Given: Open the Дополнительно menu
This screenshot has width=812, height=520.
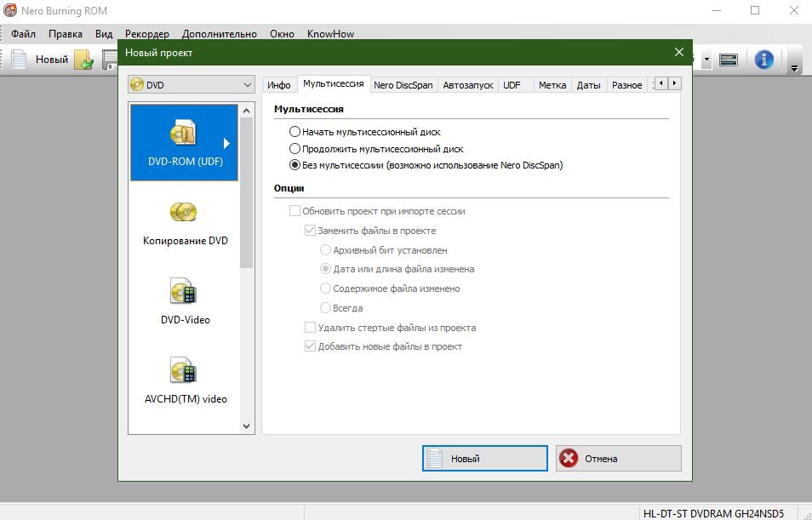Looking at the screenshot, I should [219, 34].
